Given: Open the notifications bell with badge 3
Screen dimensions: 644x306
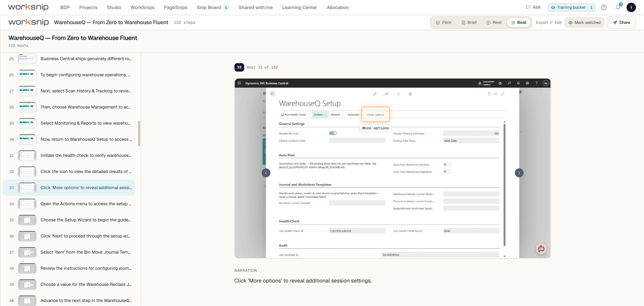Looking at the screenshot, I should point(618,7).
